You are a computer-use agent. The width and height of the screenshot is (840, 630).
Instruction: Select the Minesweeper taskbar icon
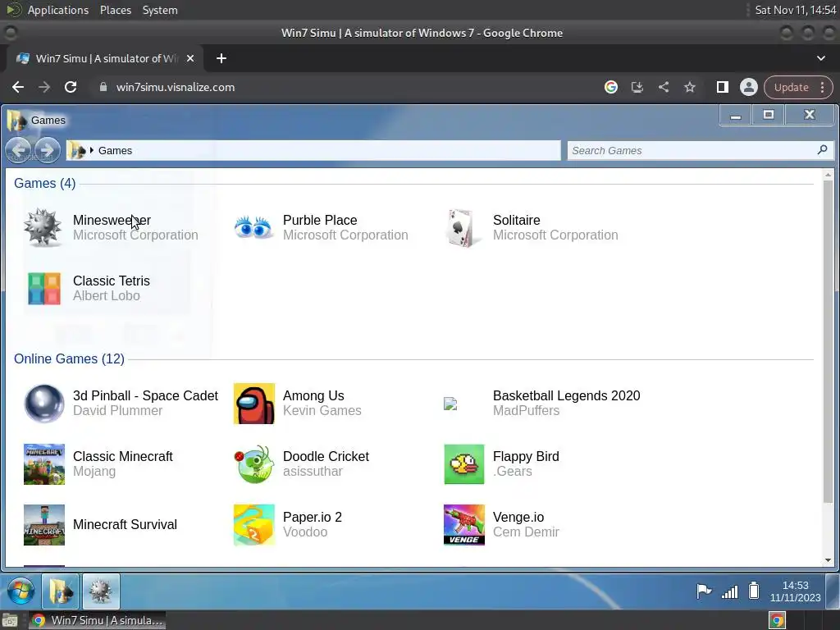tap(101, 591)
